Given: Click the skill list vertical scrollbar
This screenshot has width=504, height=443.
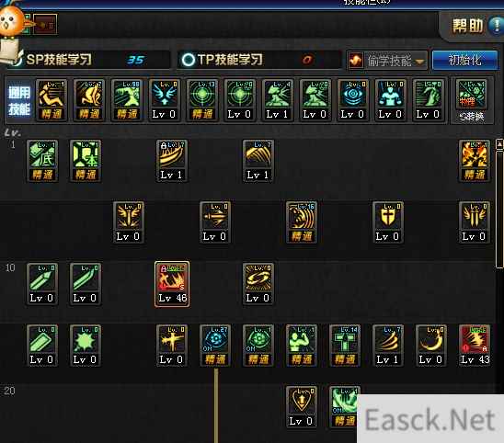Looking at the screenshot, I should tap(499, 204).
